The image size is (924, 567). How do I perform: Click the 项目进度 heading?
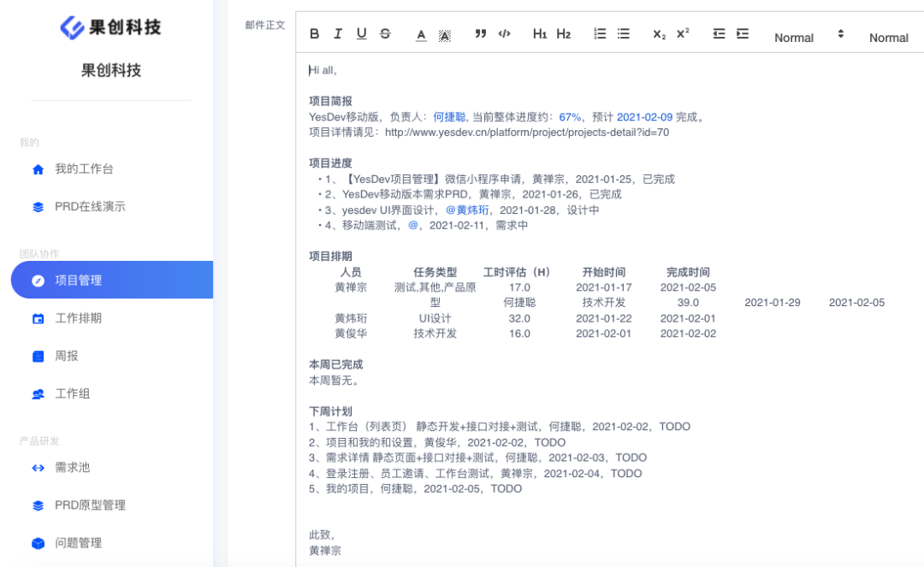point(330,163)
